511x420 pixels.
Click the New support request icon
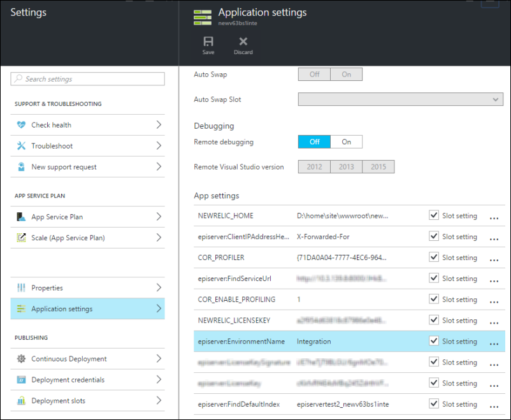pos(21,167)
